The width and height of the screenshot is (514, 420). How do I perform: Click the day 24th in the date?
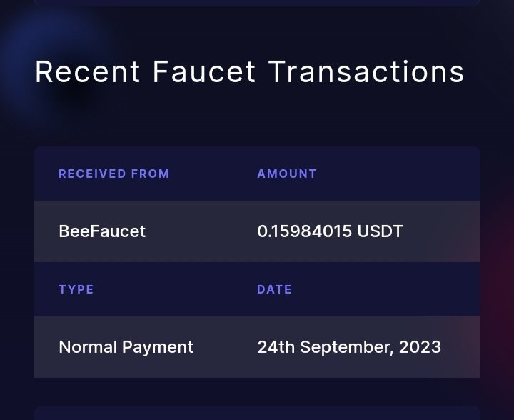[276, 347]
